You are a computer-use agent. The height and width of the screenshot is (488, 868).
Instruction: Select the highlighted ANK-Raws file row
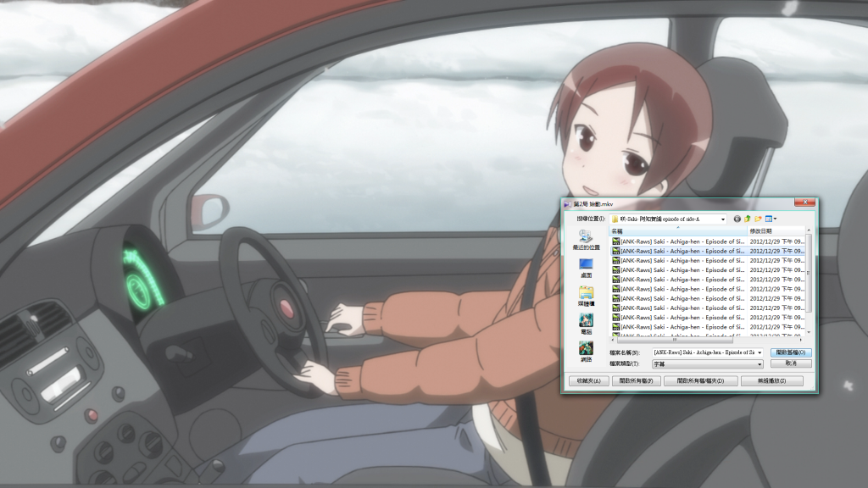[708, 251]
